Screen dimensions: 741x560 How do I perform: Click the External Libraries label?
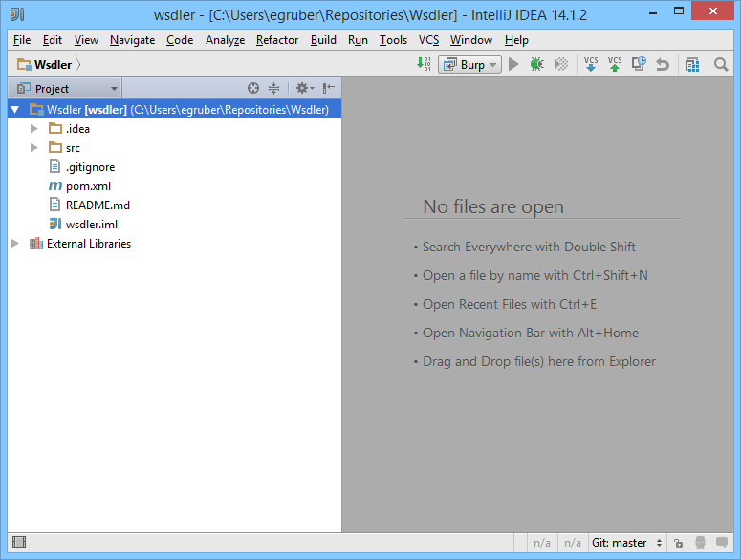[x=89, y=243]
